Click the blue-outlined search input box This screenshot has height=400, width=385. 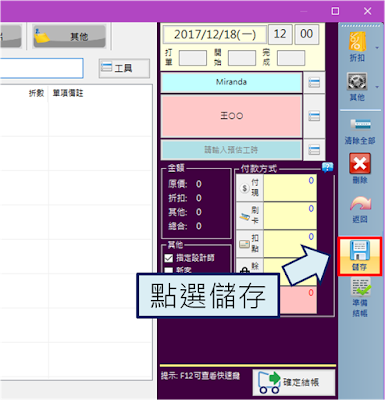(x=41, y=68)
